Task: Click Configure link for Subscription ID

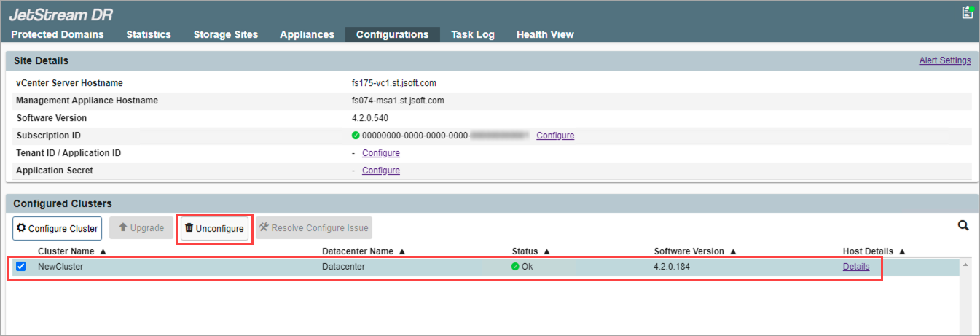Action: coord(555,136)
